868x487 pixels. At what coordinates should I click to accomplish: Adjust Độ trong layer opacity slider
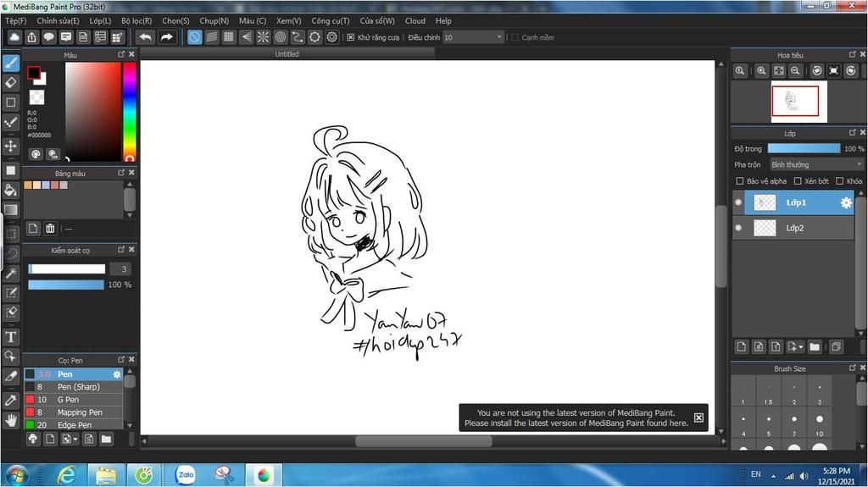click(x=804, y=149)
